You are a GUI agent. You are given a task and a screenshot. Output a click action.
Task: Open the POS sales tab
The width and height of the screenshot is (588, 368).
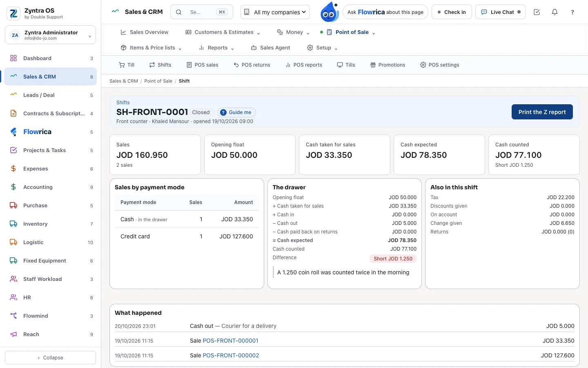[x=202, y=65]
